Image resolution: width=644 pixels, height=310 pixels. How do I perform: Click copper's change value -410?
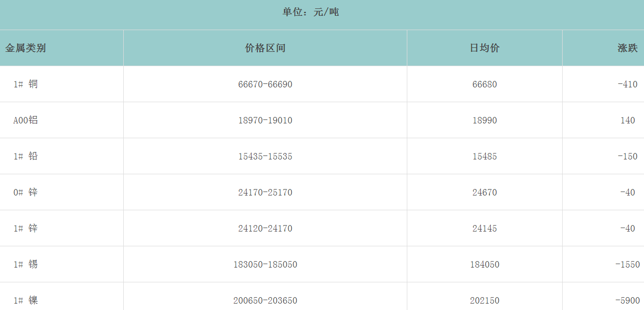627,84
